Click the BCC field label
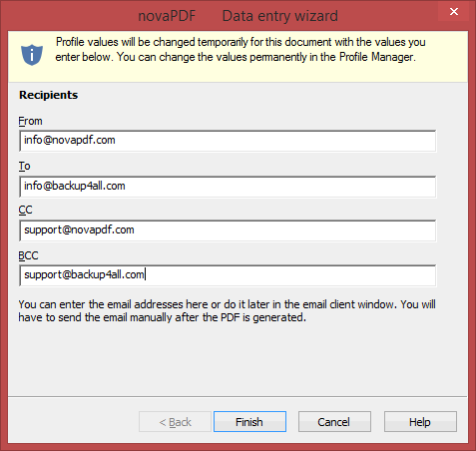The width and height of the screenshot is (476, 451). pyautogui.click(x=28, y=255)
